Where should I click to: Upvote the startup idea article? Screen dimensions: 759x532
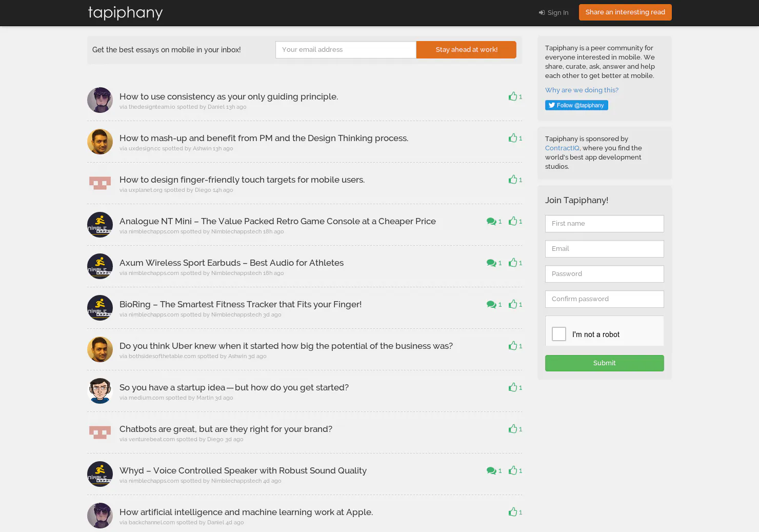point(515,387)
